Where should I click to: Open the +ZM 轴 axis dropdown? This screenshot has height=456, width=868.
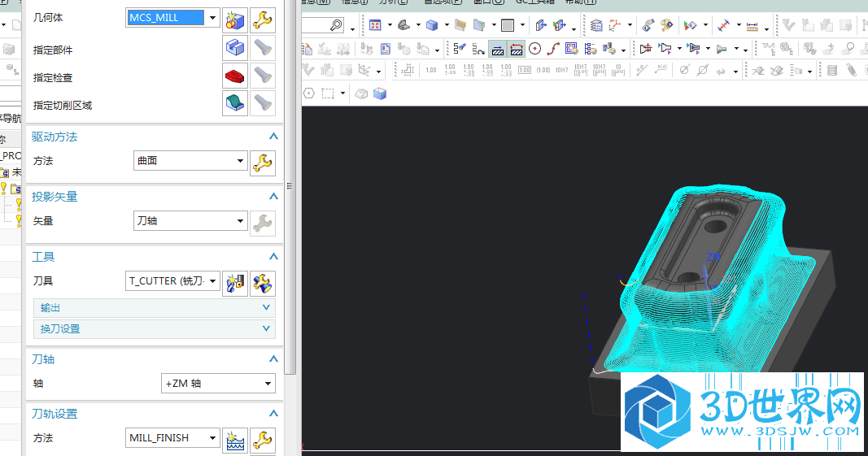[x=268, y=383]
